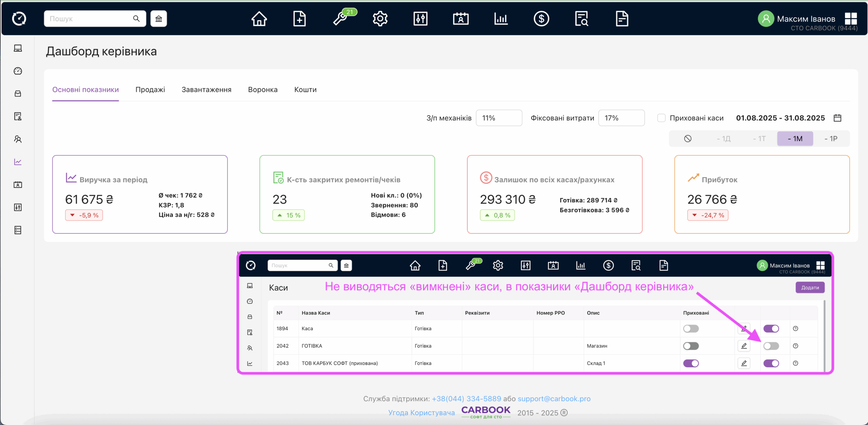
Task: Select the -1Р comparison period option
Action: pyautogui.click(x=831, y=139)
